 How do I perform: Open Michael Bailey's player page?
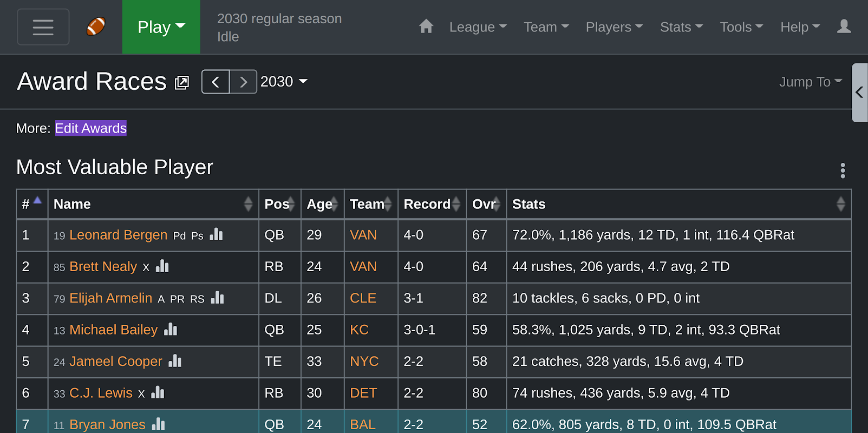[x=114, y=330]
